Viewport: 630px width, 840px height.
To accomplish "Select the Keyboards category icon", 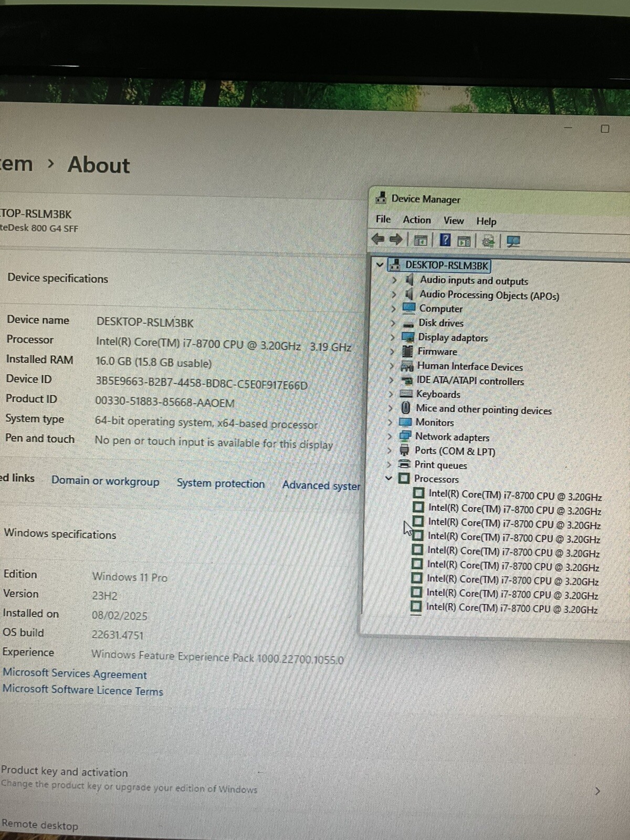I will [406, 393].
